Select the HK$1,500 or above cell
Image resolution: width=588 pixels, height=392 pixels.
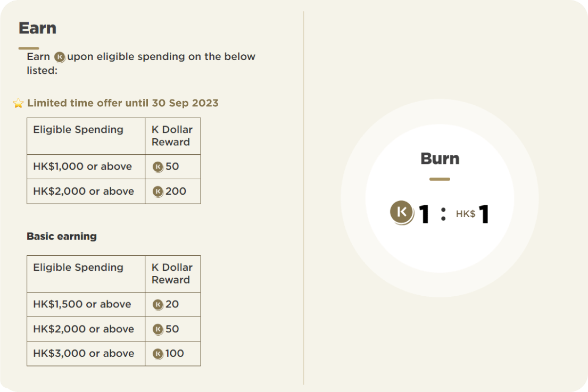pos(86,305)
